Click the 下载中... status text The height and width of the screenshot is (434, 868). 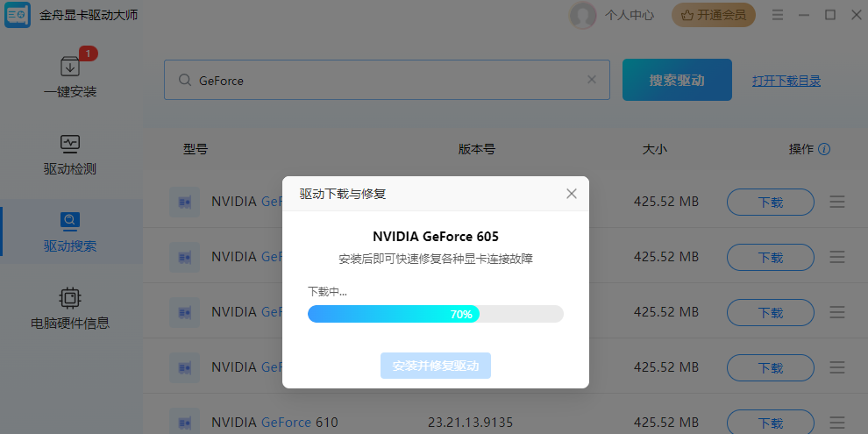click(327, 292)
